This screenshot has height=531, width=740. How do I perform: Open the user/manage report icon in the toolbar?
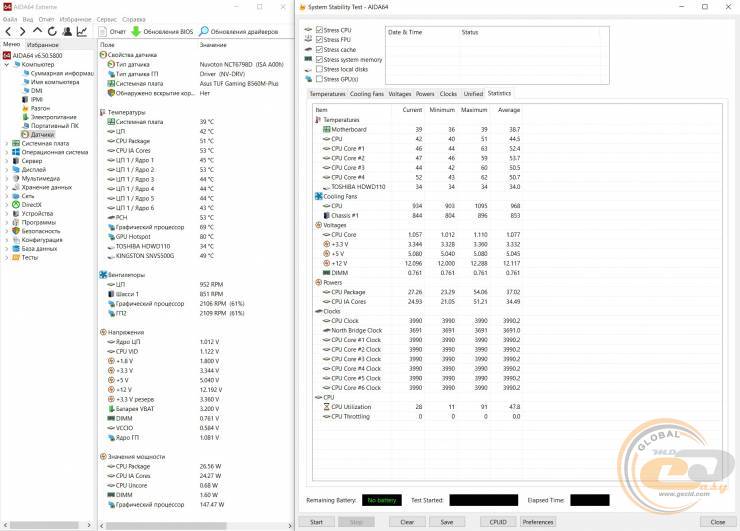(67, 32)
